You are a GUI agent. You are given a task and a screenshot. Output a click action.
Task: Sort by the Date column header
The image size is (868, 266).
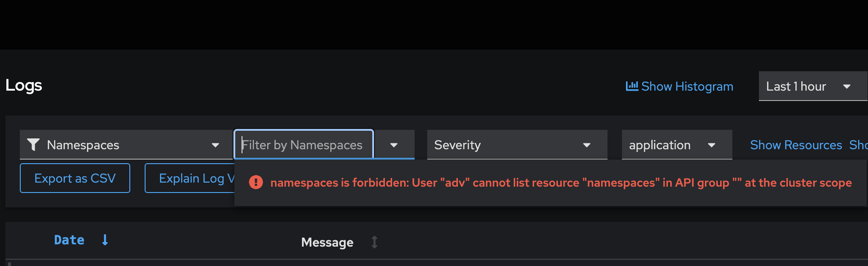click(x=69, y=240)
